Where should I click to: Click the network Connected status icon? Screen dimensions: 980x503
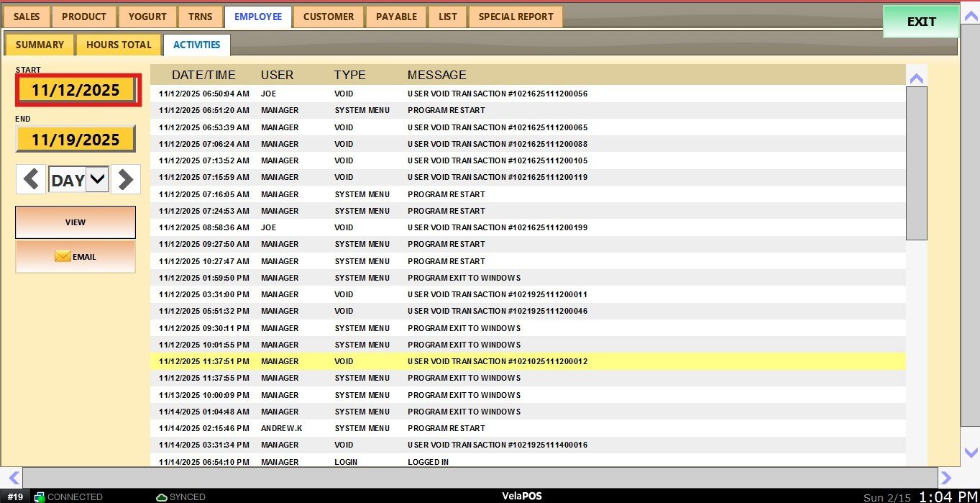(x=40, y=497)
